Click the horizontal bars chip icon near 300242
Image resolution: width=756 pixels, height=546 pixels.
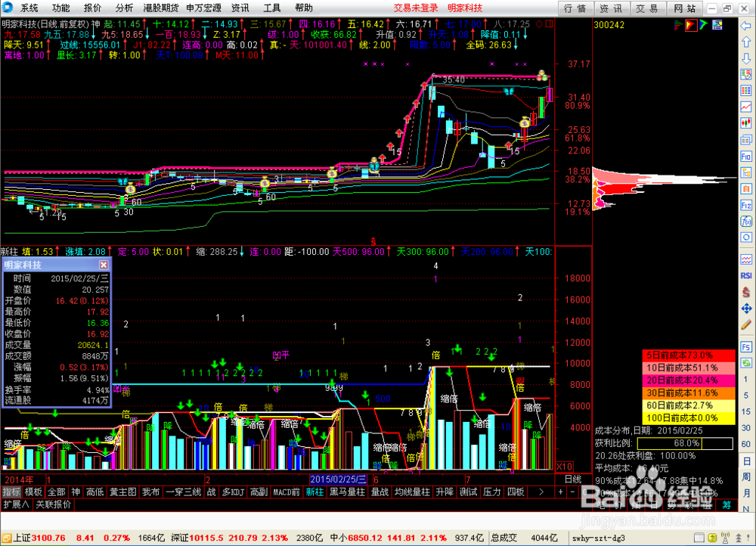678,25
